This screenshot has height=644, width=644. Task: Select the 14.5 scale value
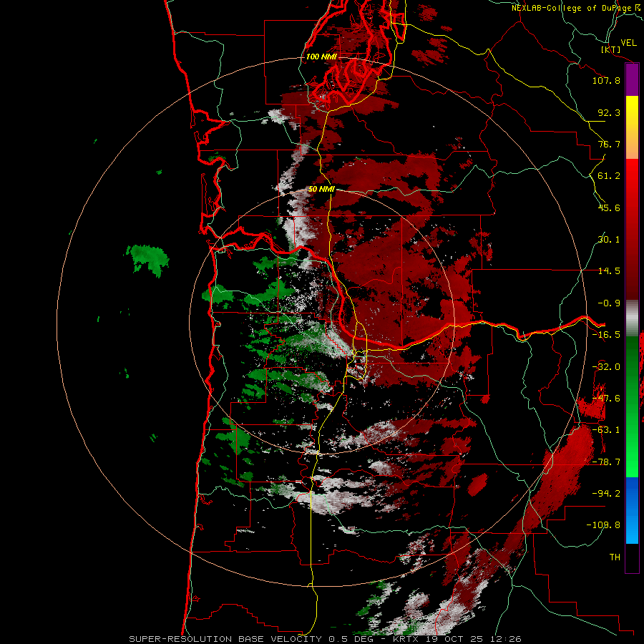click(x=609, y=271)
